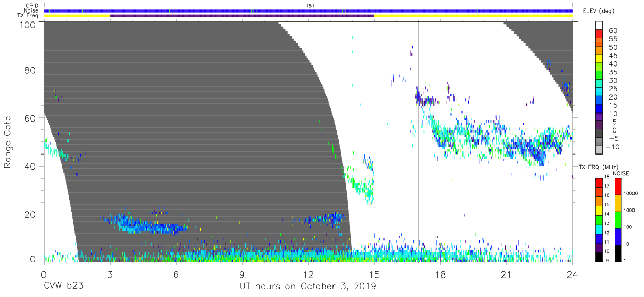The image size is (644, 297).
Task: Click ELEV colorbar label '-10'
Action: [x=611, y=147]
